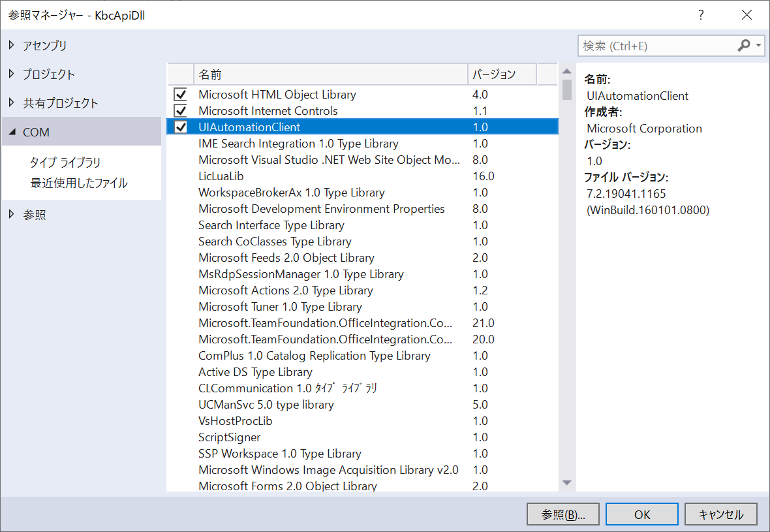Image resolution: width=770 pixels, height=532 pixels.
Task: Select the COM category
Action: (x=82, y=132)
